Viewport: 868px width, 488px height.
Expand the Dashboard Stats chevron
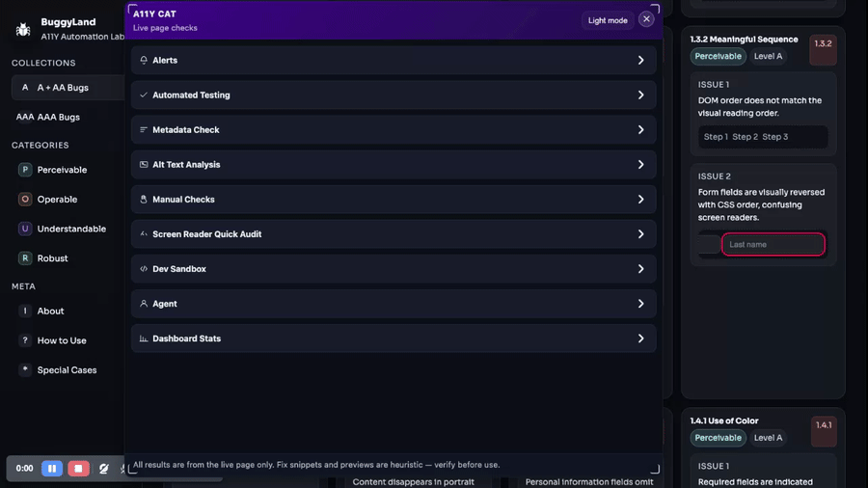pos(640,339)
